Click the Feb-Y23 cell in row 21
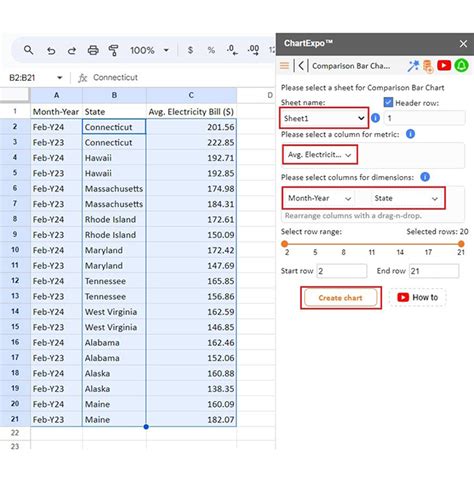The width and height of the screenshot is (474, 482). point(56,419)
